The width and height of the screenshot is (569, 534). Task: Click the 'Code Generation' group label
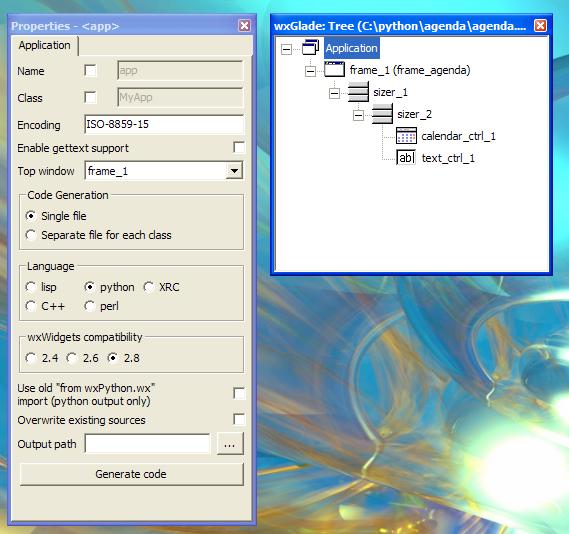(68, 195)
